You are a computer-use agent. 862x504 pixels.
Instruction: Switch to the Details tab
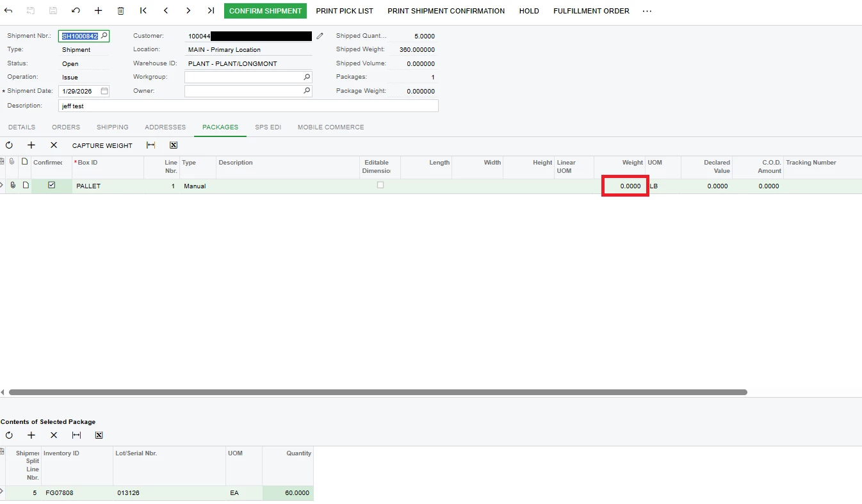22,127
